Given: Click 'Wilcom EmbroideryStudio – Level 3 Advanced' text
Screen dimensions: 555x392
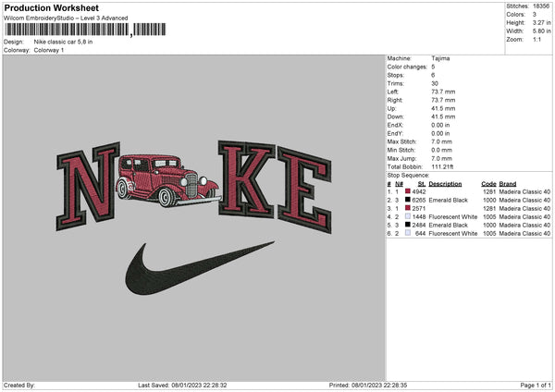Looking at the screenshot, I should coord(66,18).
